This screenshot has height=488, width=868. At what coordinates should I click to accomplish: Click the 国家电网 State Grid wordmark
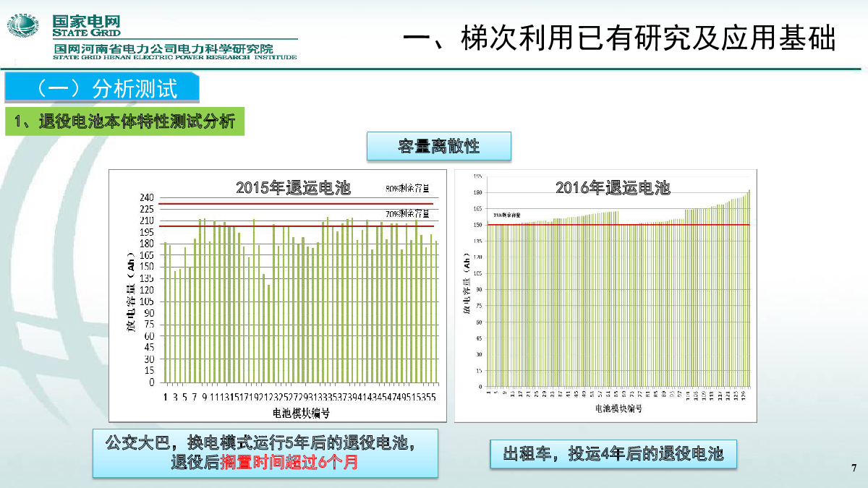tap(85, 26)
